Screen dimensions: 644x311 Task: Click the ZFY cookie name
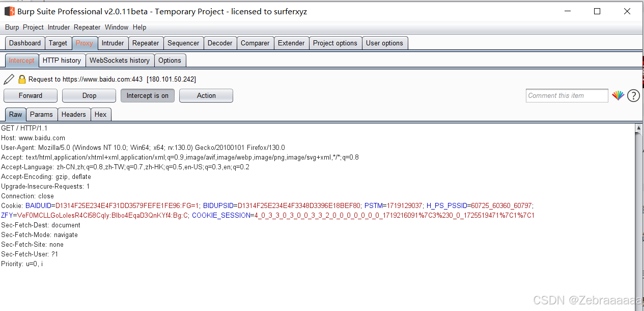click(x=7, y=215)
